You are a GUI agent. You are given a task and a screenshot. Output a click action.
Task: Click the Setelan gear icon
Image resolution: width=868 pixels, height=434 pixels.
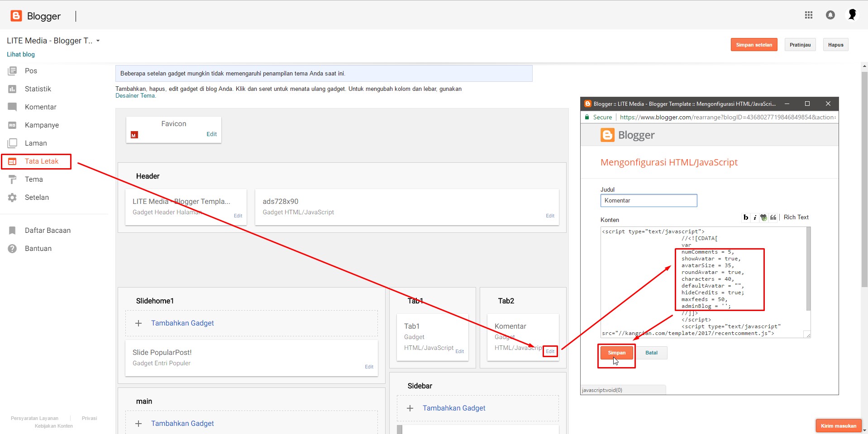(x=12, y=198)
